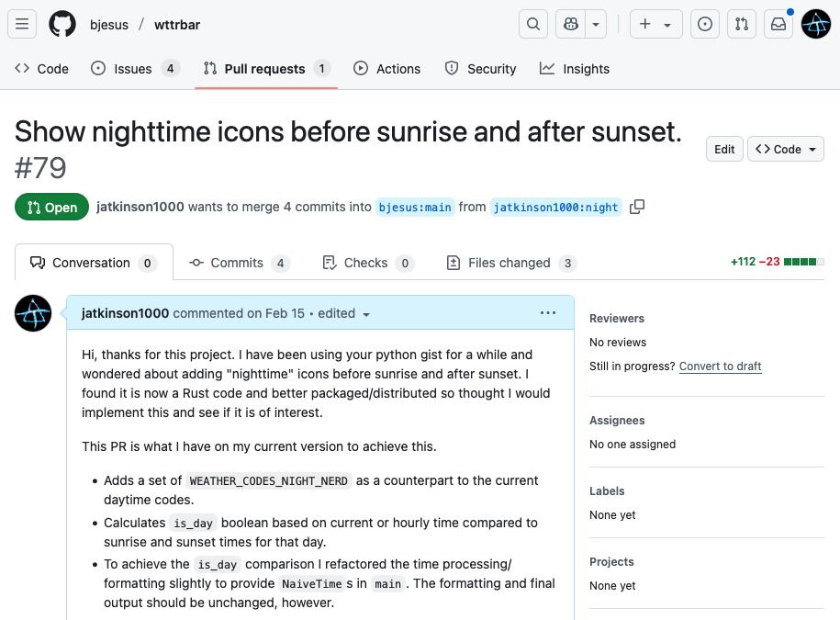Open the issues icon in header

point(705,25)
